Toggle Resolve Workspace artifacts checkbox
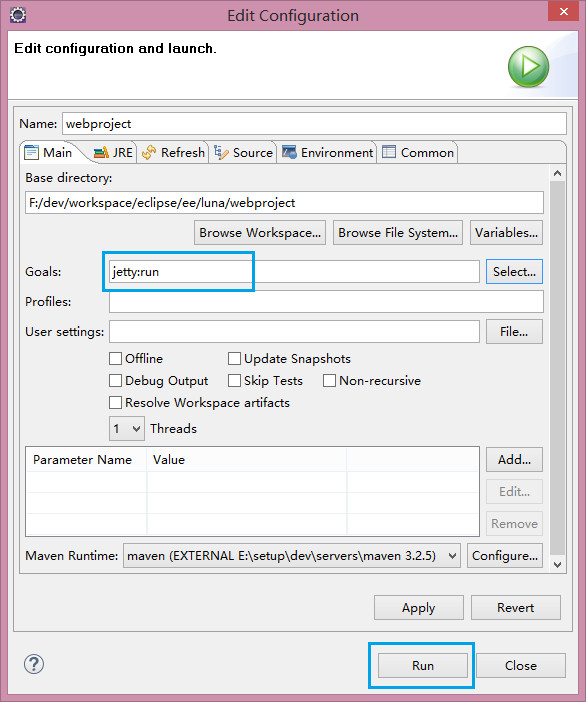Viewport: 586px width, 702px height. [115, 402]
